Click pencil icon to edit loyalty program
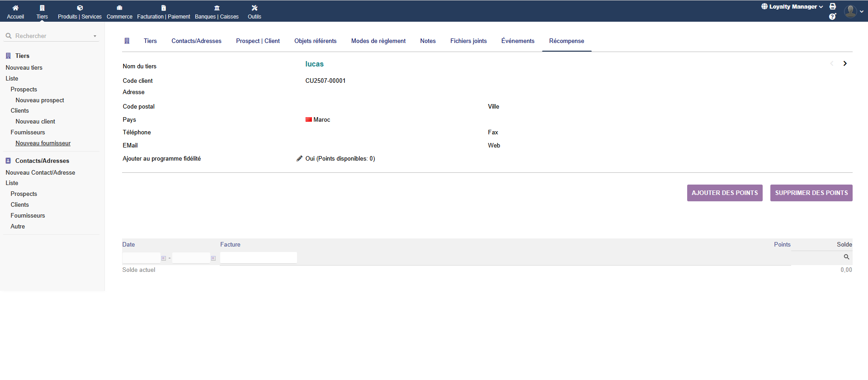This screenshot has width=868, height=380. tap(299, 159)
